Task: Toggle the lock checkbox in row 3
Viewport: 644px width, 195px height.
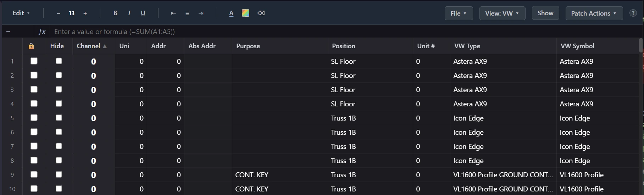Action: (x=34, y=89)
